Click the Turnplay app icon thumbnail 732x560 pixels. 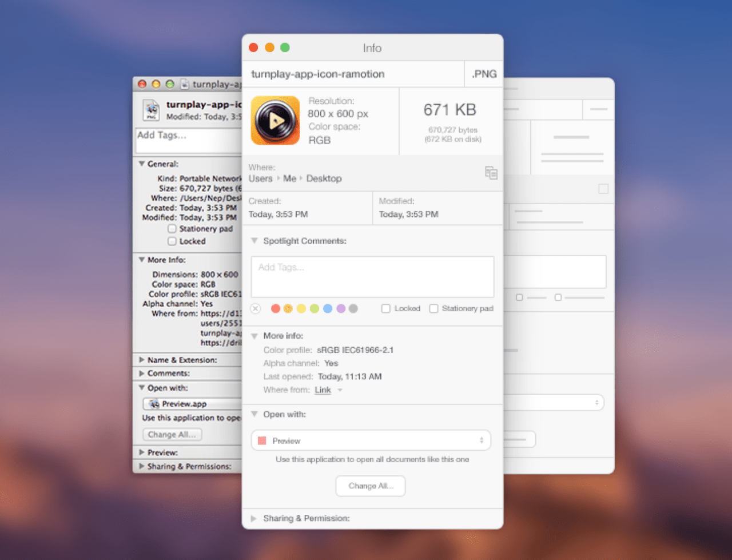(x=275, y=121)
